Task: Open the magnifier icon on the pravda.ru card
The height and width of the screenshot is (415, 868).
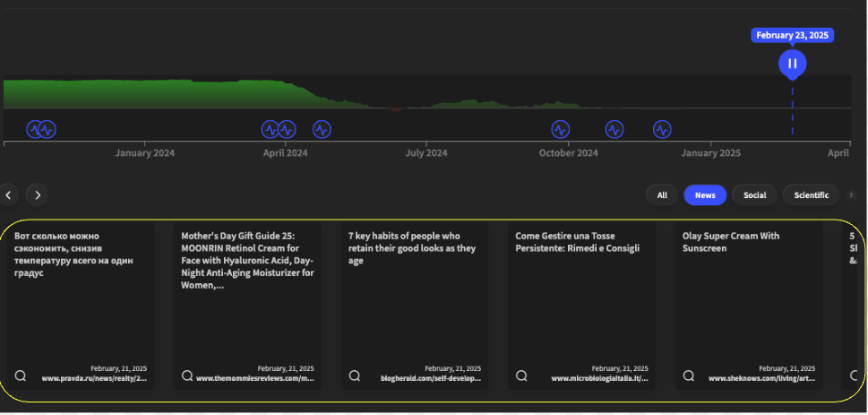Action: (x=21, y=376)
